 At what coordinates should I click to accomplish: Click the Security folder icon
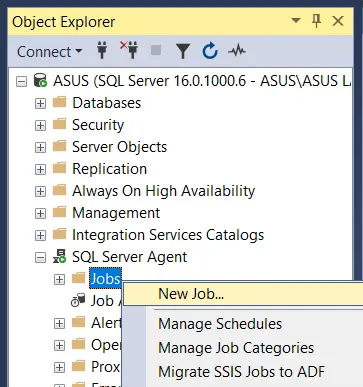[60, 124]
